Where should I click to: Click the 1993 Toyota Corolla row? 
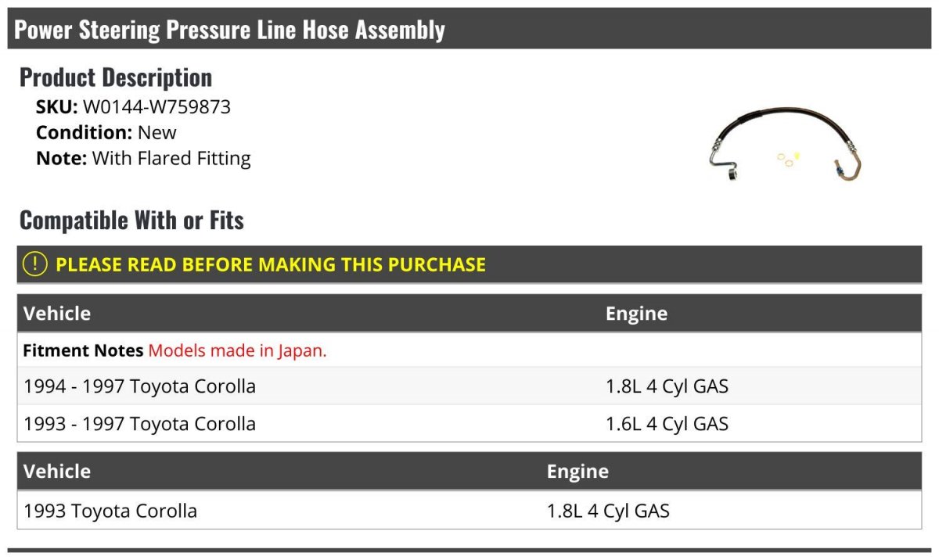point(469,511)
